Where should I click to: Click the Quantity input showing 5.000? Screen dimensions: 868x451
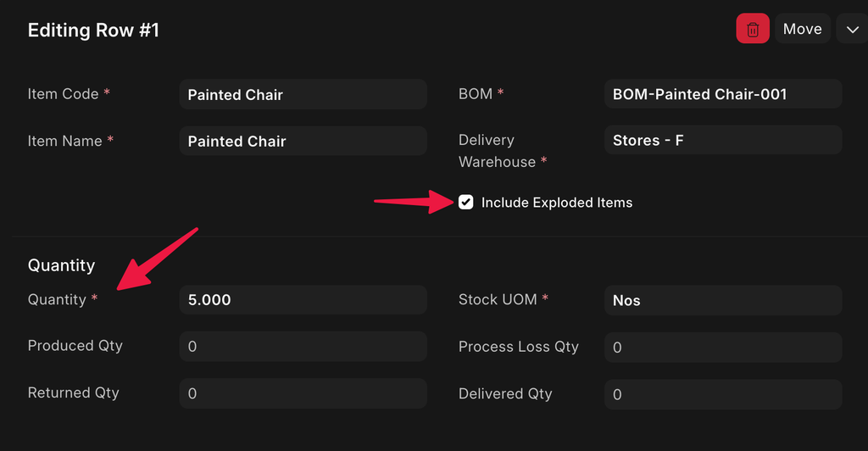pyautogui.click(x=303, y=300)
